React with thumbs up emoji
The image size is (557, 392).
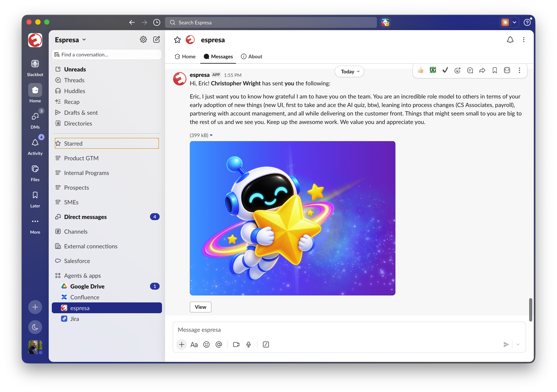421,70
